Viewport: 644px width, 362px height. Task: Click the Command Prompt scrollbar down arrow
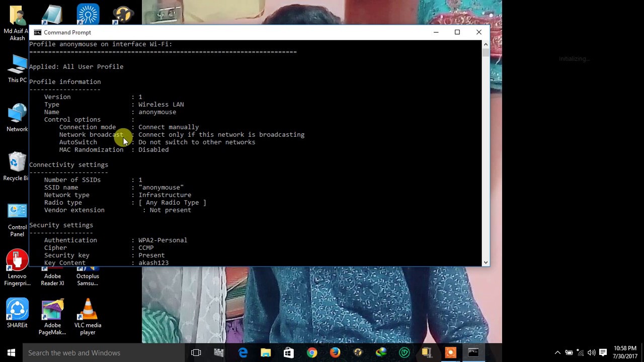point(486,262)
